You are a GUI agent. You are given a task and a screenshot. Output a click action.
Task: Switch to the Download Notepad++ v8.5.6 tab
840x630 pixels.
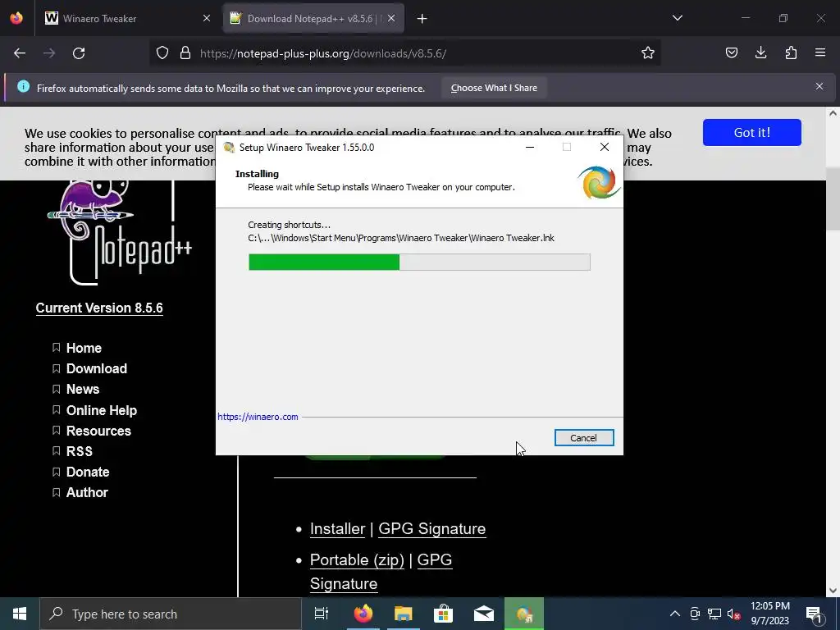[313, 18]
